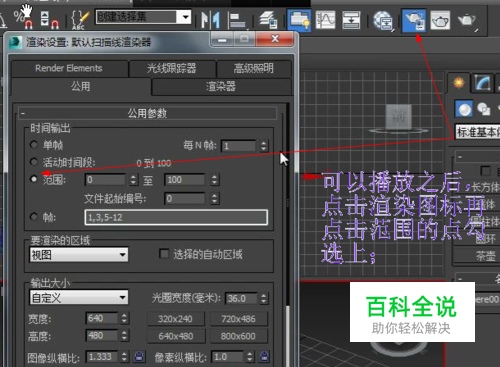Select the 单帧 radio button
Image resolution: width=500 pixels, height=367 pixels.
pos(34,145)
